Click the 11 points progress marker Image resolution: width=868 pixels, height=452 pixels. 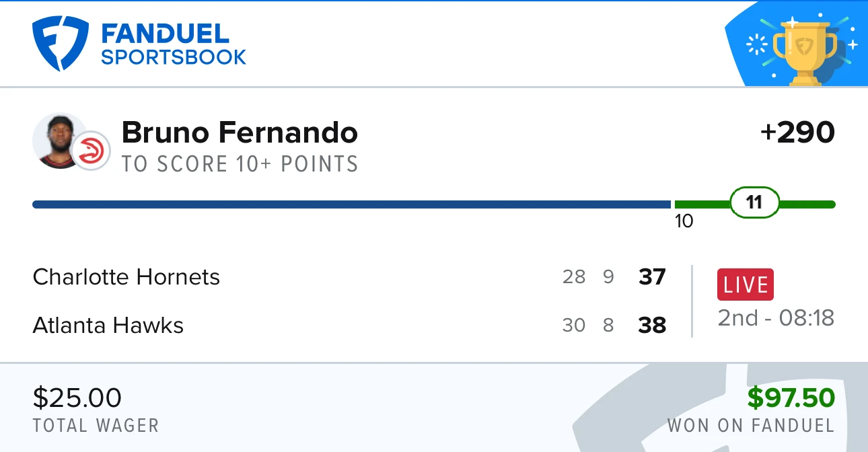(x=754, y=202)
